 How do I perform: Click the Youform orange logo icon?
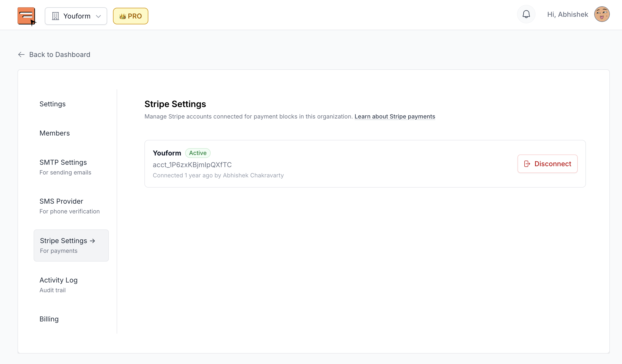[27, 16]
